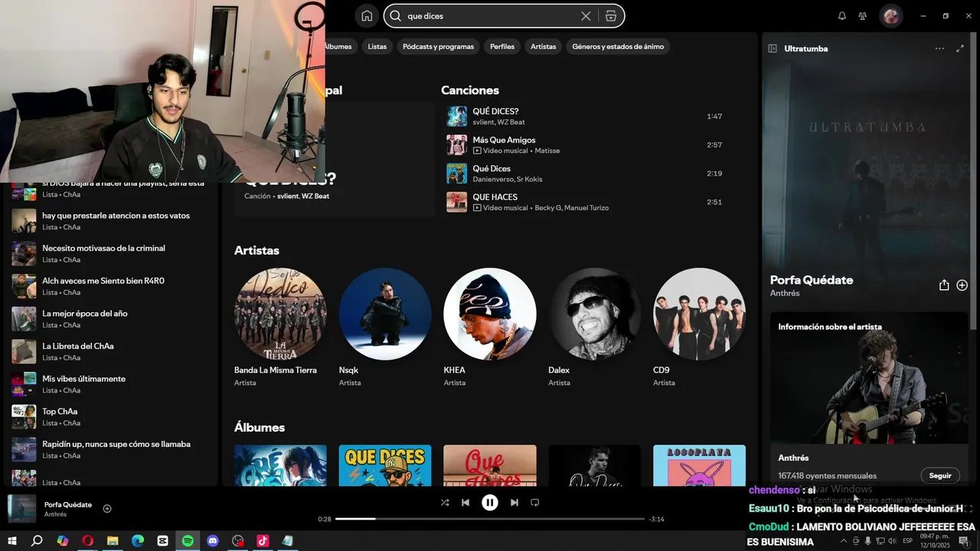
Task: Click the song progress bar
Action: (x=490, y=519)
